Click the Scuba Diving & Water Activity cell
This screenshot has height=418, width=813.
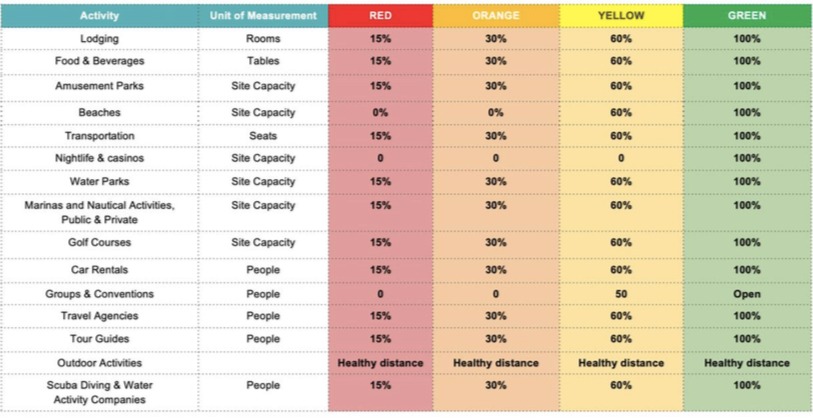[100, 392]
